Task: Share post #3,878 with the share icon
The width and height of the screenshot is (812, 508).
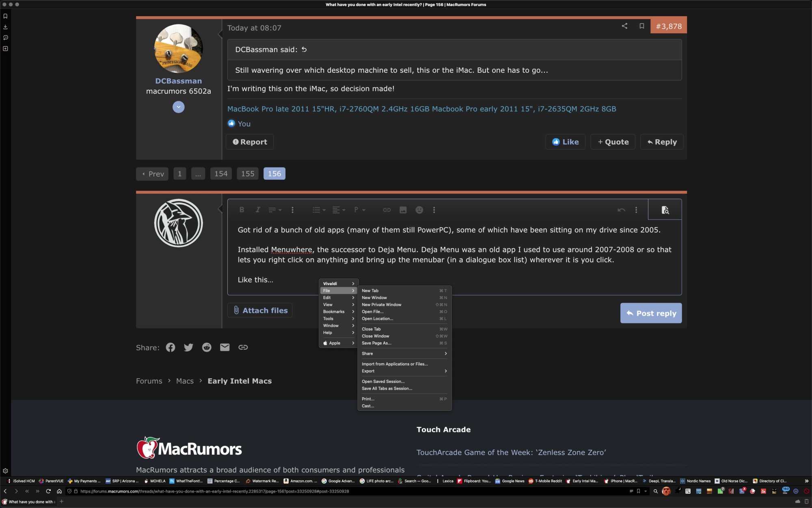Action: pyautogui.click(x=624, y=26)
